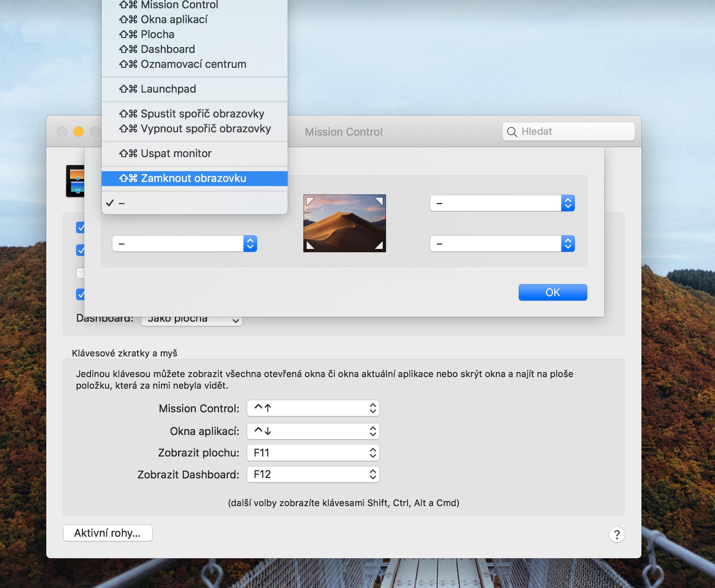Open the bottom-left hot corner dropdown
This screenshot has height=588, width=715.
pyautogui.click(x=184, y=244)
